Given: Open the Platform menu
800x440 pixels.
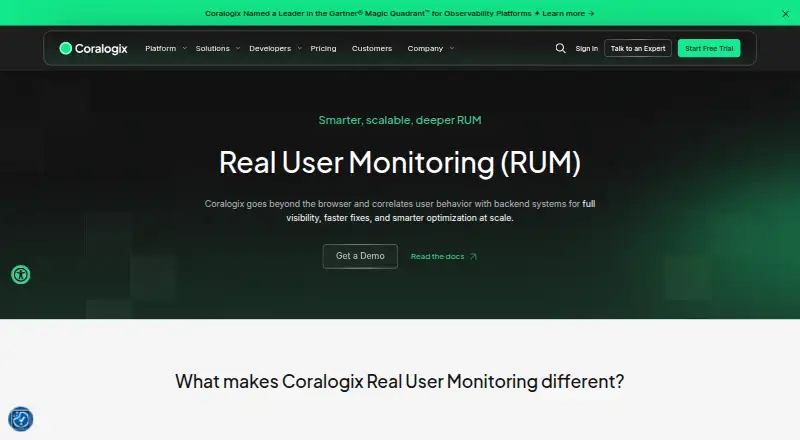Looking at the screenshot, I should (x=161, y=48).
